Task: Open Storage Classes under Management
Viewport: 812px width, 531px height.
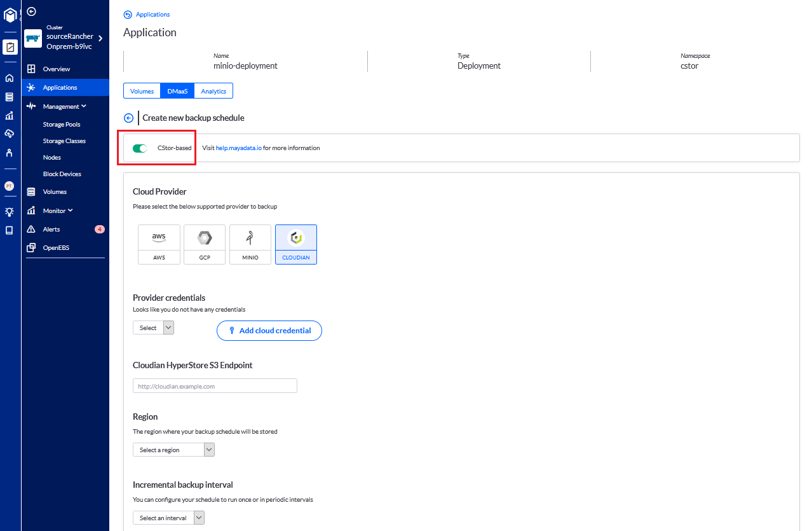Action: [64, 141]
